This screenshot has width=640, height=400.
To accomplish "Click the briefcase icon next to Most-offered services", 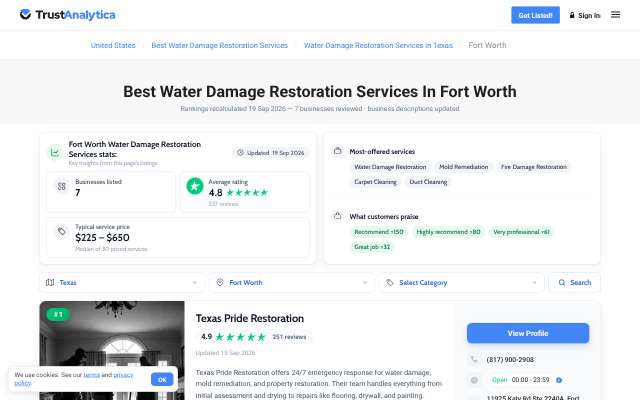I will [x=338, y=151].
